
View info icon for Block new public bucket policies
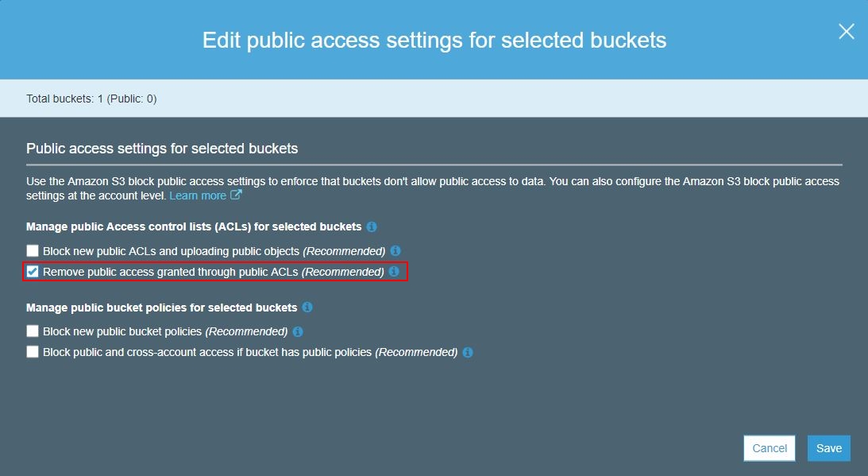298,331
